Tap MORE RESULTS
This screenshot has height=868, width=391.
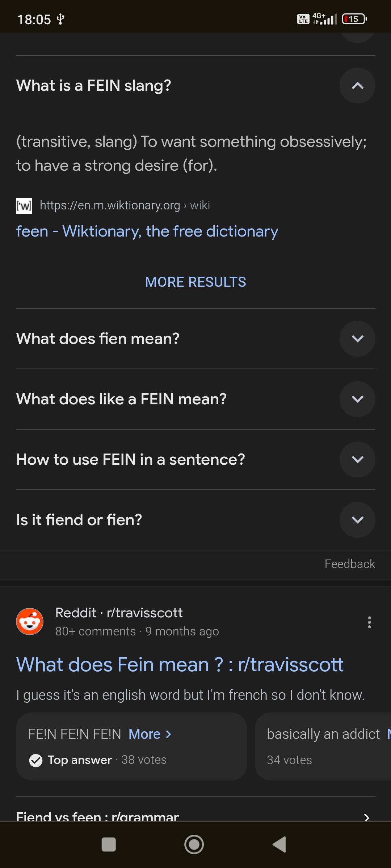click(x=195, y=282)
